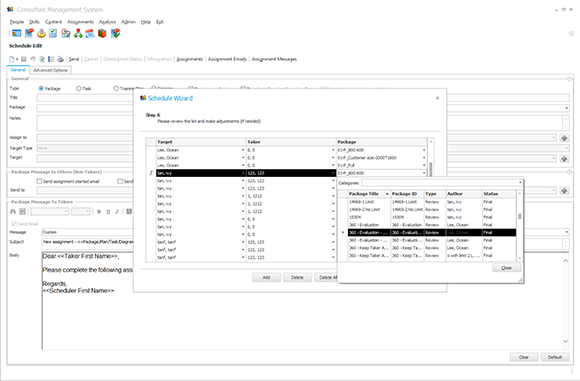
Task: Click the picker icon beside Send to field
Action: pyautogui.click(x=564, y=190)
